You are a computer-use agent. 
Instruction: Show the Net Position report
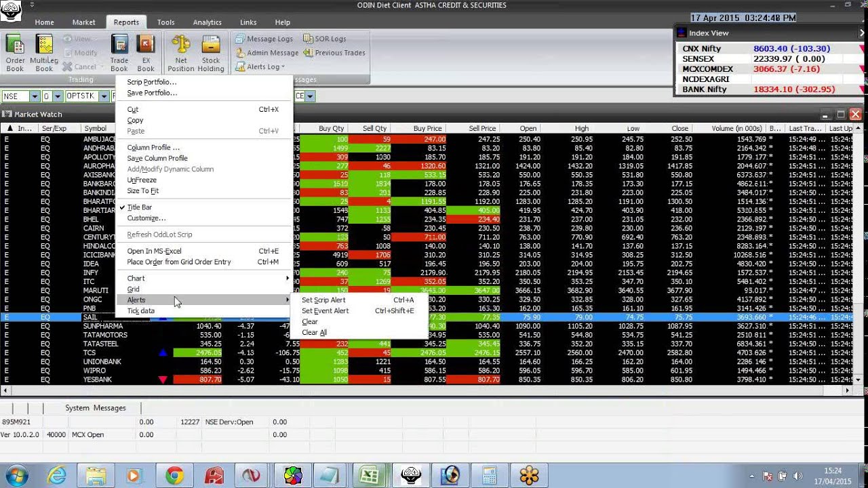[x=181, y=54]
